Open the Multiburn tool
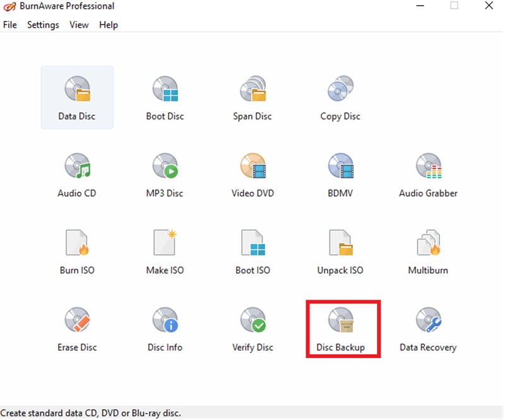 428,252
